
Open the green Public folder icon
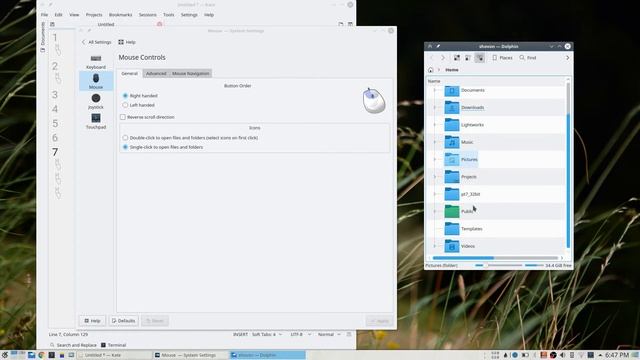(x=452, y=211)
